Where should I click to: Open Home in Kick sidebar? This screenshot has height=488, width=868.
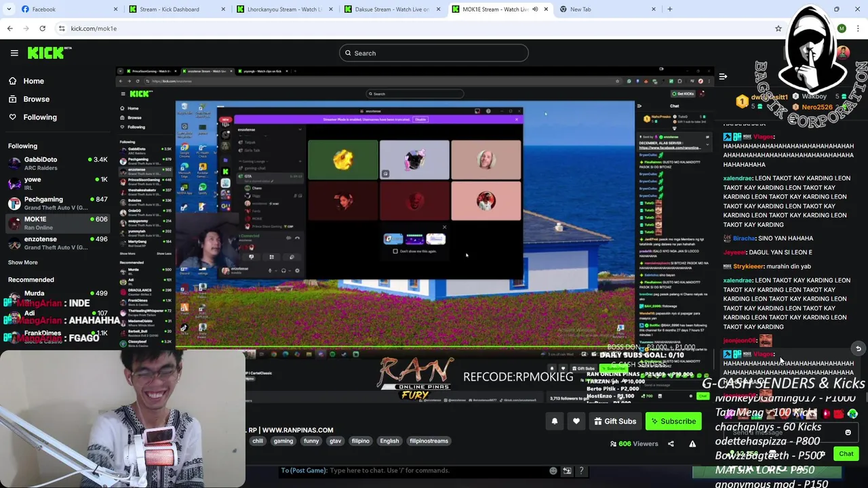pyautogui.click(x=33, y=81)
